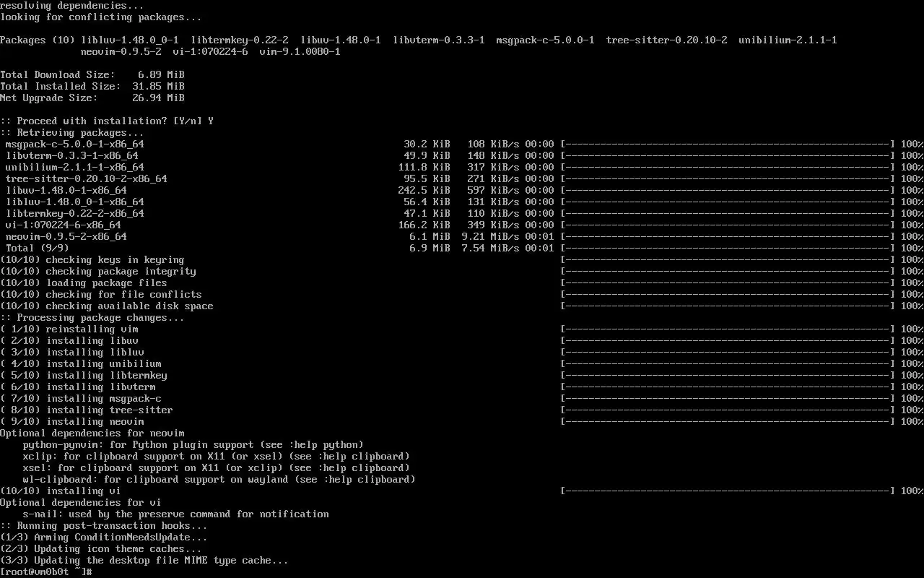Screen dimensions: 924x578
Task: Click 'Optional dependencies for neovim' heading
Action: pyautogui.click(x=92, y=433)
